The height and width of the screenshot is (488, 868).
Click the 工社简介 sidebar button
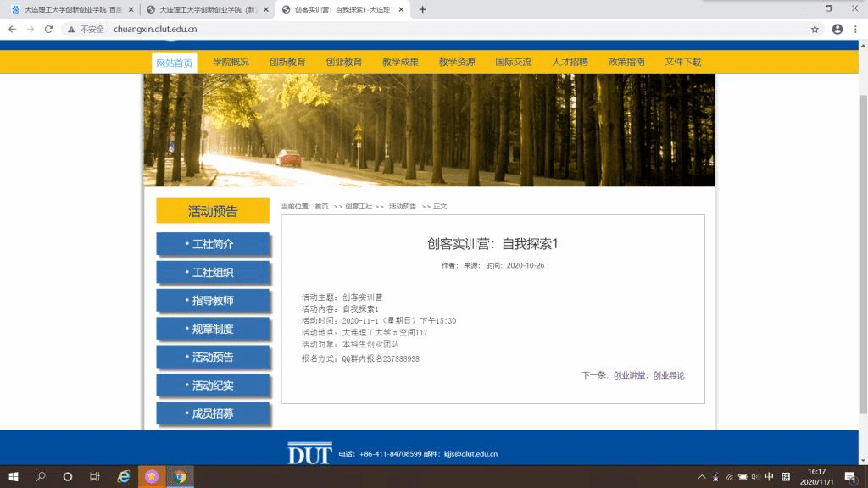click(x=213, y=244)
